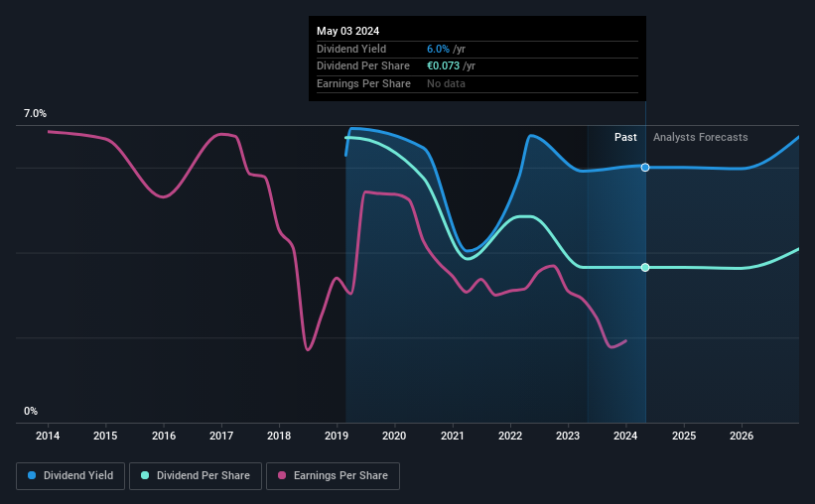Click the May 03 2024 tooltip header
815x504 pixels.
(x=347, y=31)
